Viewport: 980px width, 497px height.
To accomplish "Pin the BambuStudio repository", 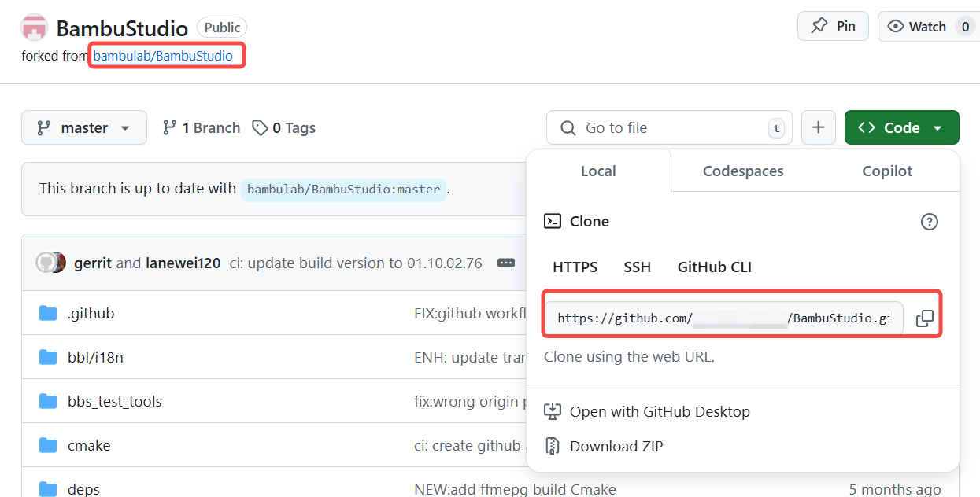I will (833, 26).
